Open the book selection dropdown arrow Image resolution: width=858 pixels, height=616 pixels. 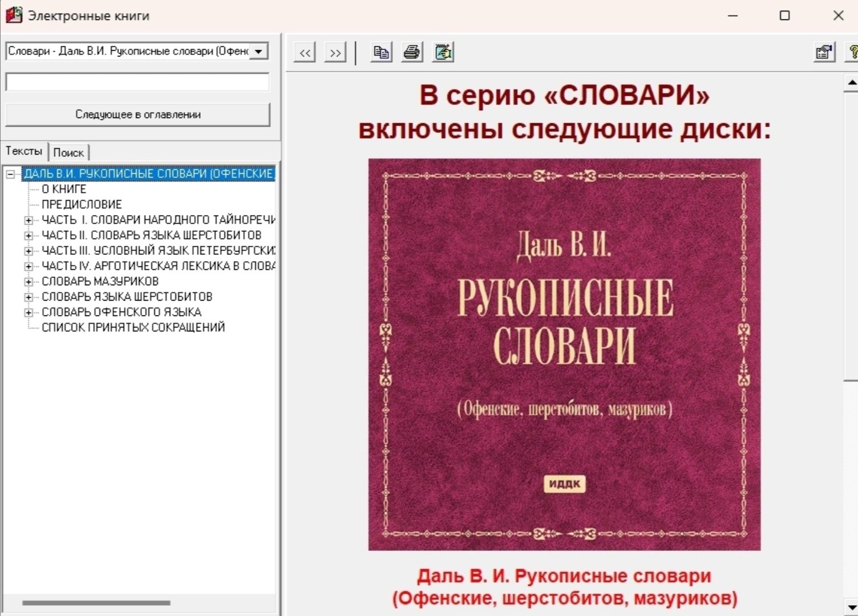[258, 51]
